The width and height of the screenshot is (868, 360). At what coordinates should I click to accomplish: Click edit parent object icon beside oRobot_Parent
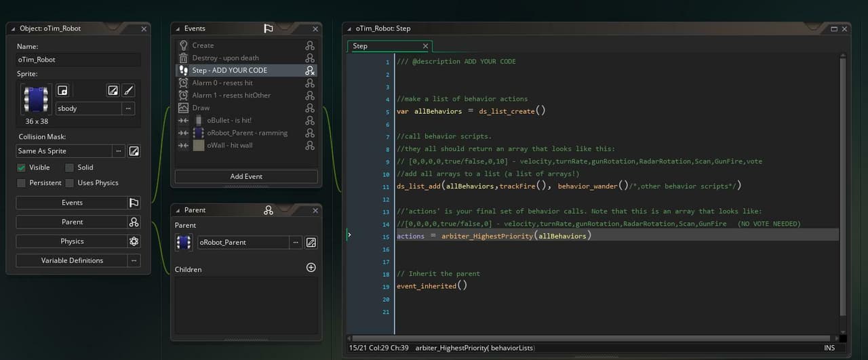(x=311, y=242)
